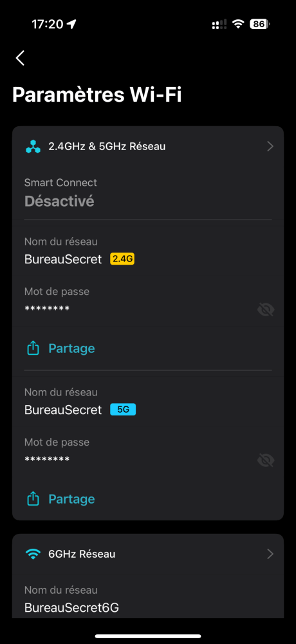296x644 pixels.
Task: Click the share icon under the 5G network
Action: (33, 499)
